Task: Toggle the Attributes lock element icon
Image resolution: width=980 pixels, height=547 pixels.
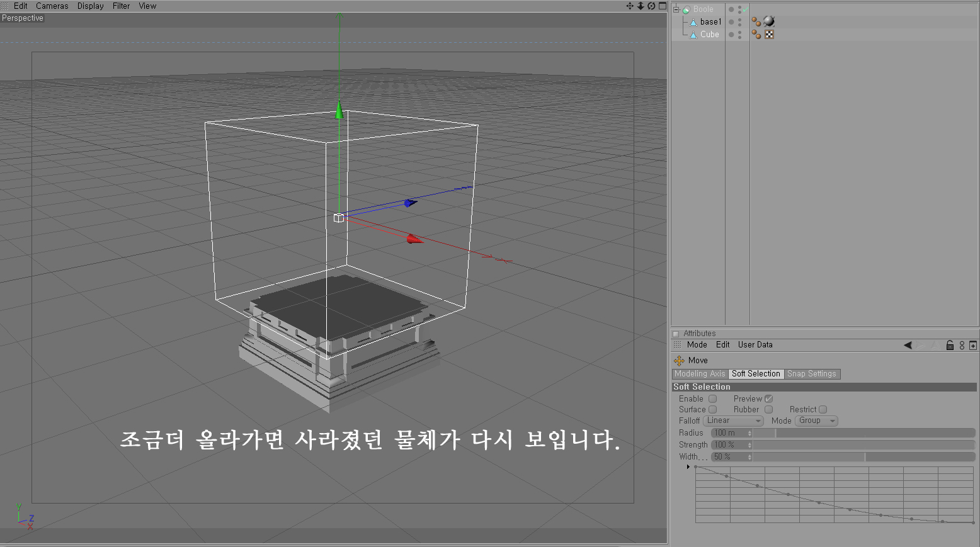Action: (950, 345)
